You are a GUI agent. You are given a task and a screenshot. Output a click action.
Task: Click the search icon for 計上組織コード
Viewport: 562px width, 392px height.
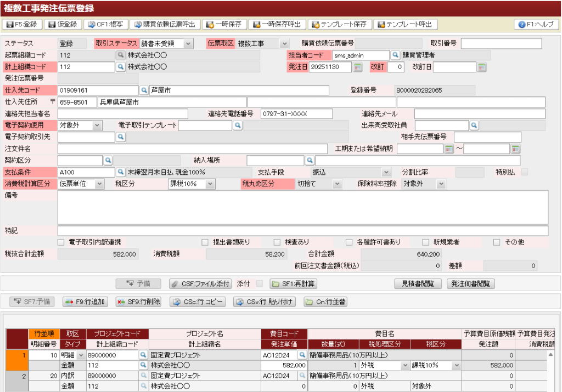(x=121, y=67)
